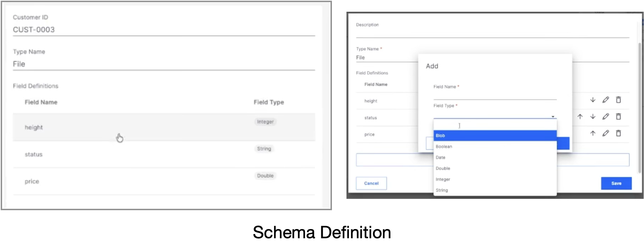
Task: Select Integer in the dropdown list
Action: tap(495, 179)
